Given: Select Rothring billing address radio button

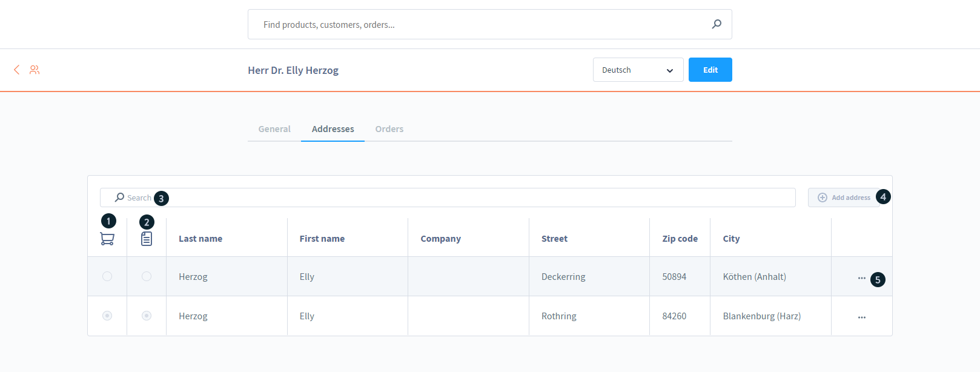Looking at the screenshot, I should coord(147,316).
